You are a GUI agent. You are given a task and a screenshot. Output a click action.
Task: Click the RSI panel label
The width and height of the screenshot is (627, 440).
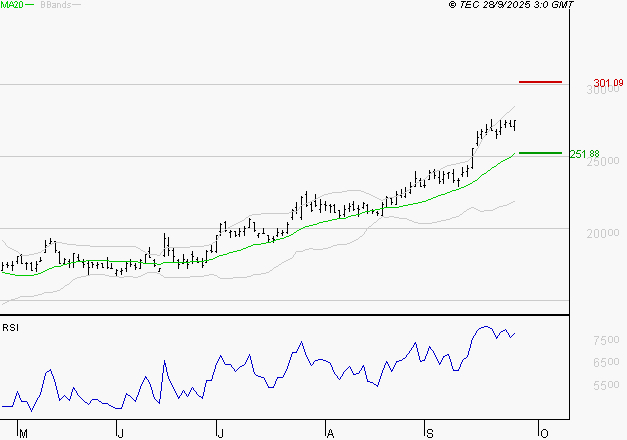[10, 328]
